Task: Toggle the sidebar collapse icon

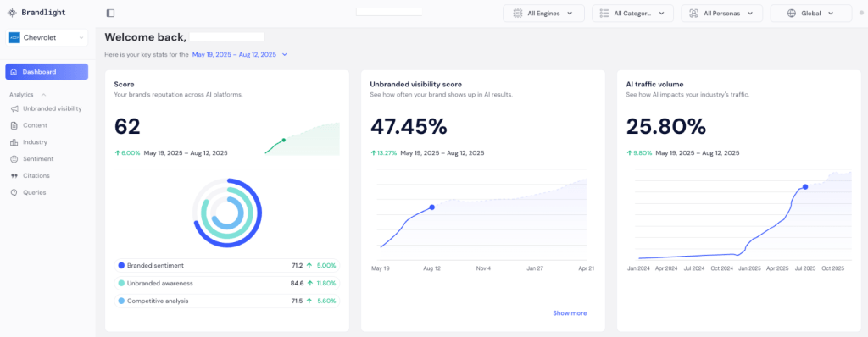Action: [111, 13]
